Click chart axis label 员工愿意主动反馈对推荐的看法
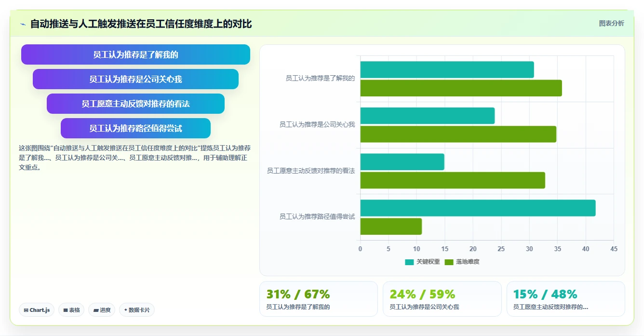 pos(311,171)
